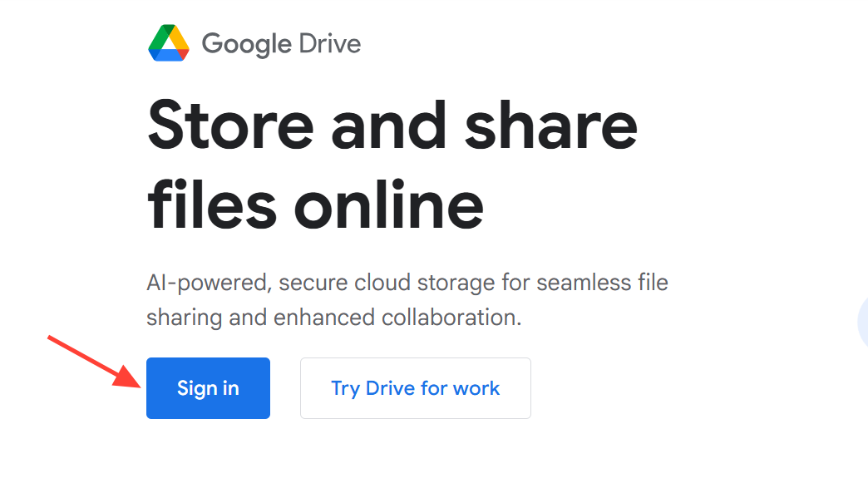
Task: Click the 'AI-powered, secure cloud storage' description text
Action: coord(407,300)
